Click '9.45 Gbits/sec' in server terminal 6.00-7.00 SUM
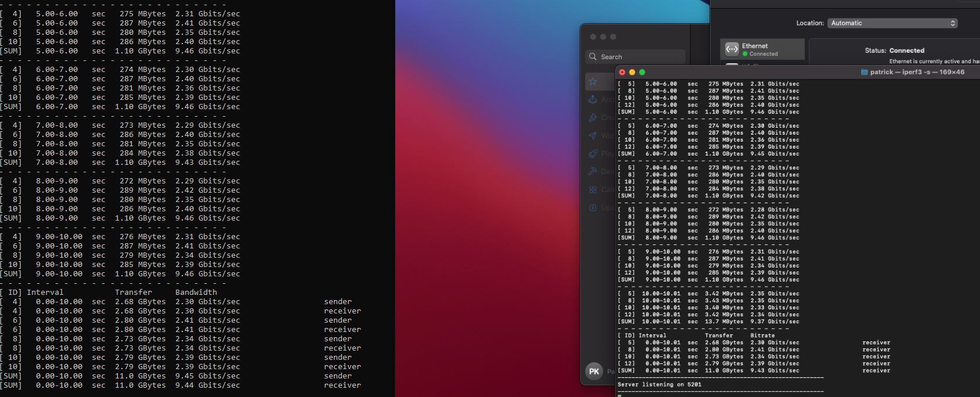Image resolution: width=980 pixels, height=397 pixels. [x=774, y=154]
